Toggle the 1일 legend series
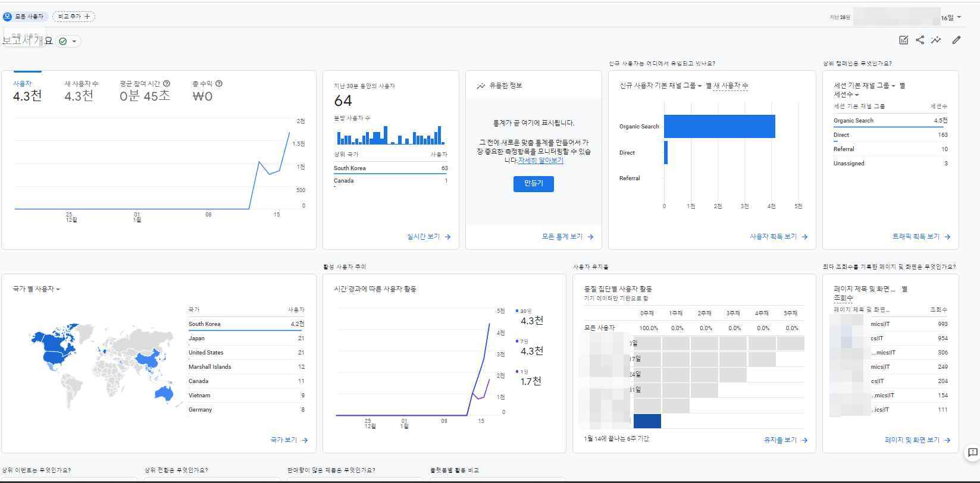The height and width of the screenshot is (483, 980). point(522,372)
